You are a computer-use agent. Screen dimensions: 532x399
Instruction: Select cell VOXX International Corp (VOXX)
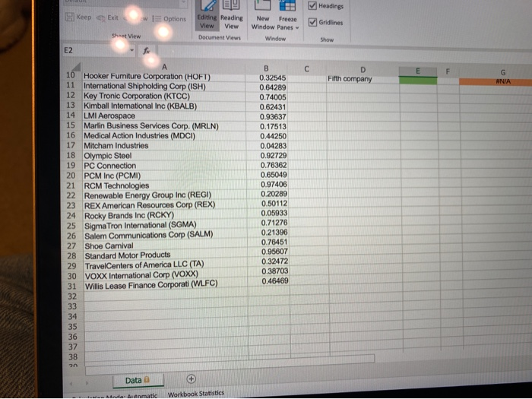tap(166, 275)
